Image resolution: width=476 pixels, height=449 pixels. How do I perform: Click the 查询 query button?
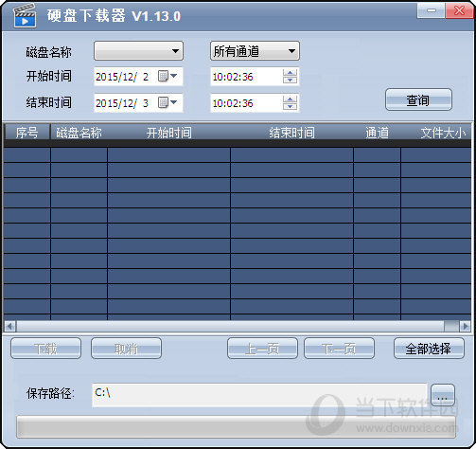pyautogui.click(x=418, y=99)
